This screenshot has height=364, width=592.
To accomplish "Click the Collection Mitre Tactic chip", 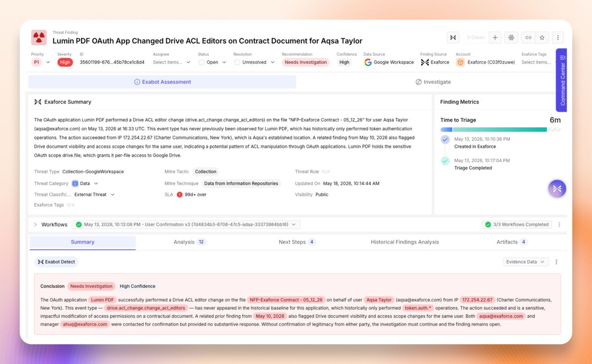I will (x=206, y=172).
